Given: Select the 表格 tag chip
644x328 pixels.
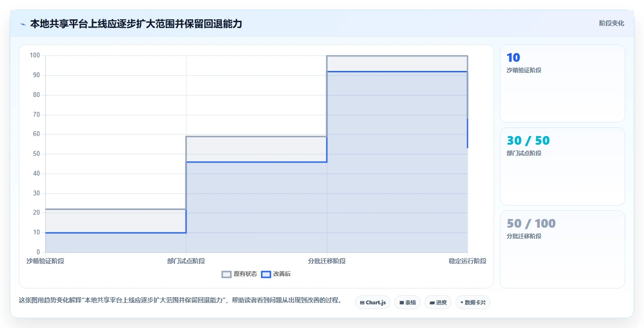Looking at the screenshot, I should pyautogui.click(x=407, y=302).
